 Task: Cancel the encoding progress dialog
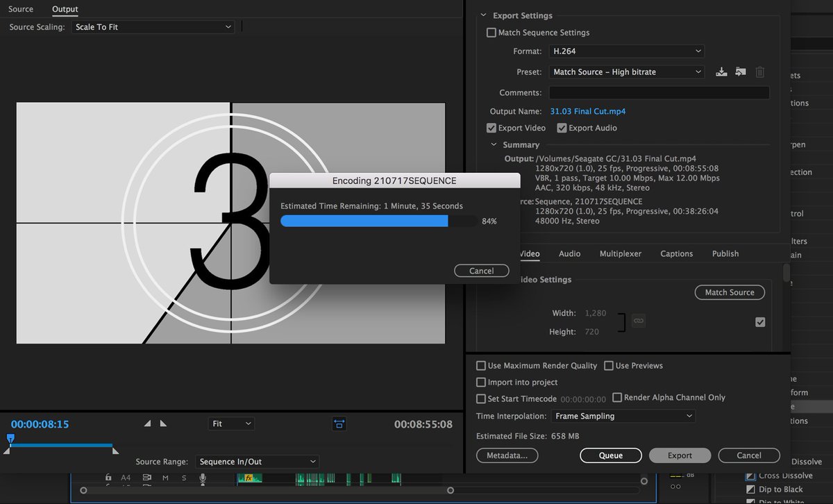tap(482, 271)
